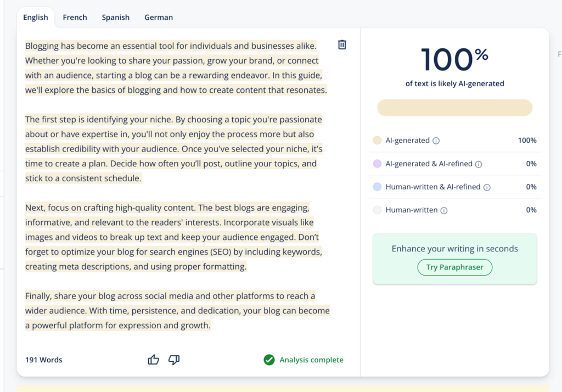Switch back to the English tab

click(35, 17)
